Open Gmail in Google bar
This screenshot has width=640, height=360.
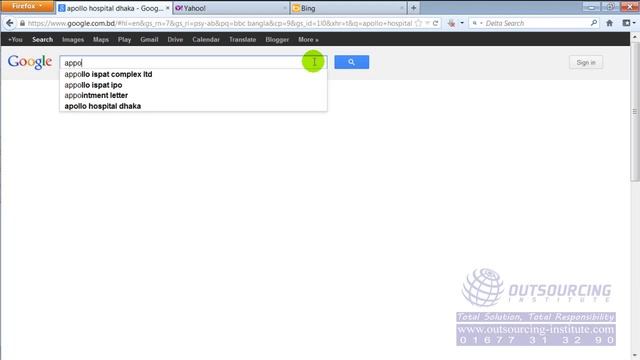click(x=149, y=40)
